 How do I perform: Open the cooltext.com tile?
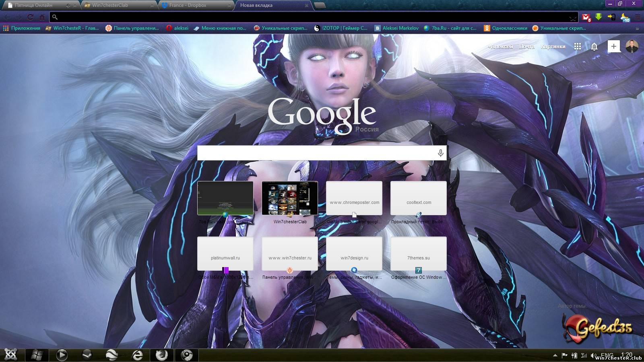tap(419, 198)
